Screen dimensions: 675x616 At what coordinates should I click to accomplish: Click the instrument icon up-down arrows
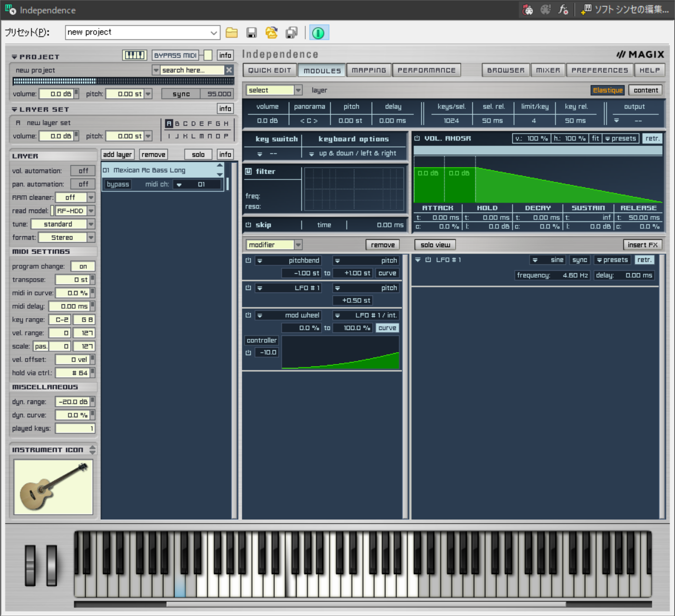pyautogui.click(x=92, y=450)
